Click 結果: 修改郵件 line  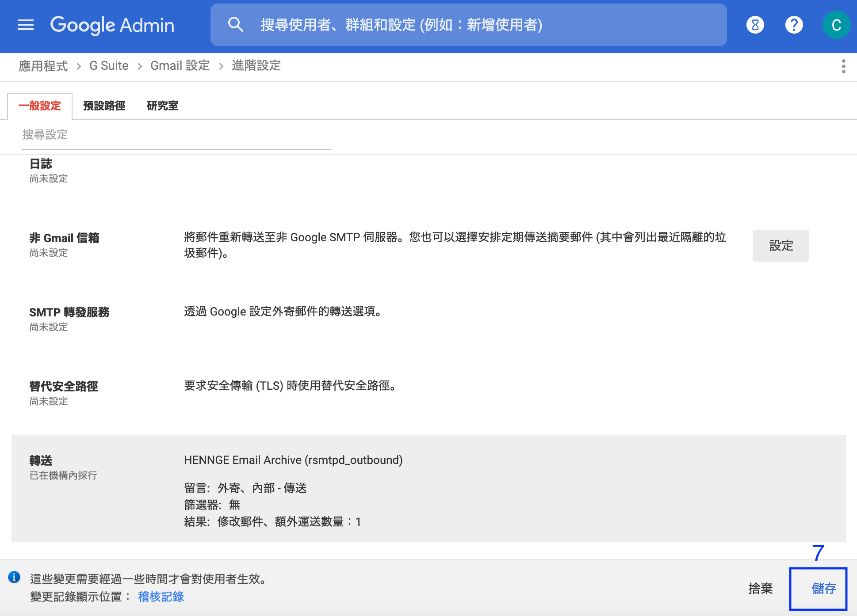(x=272, y=521)
